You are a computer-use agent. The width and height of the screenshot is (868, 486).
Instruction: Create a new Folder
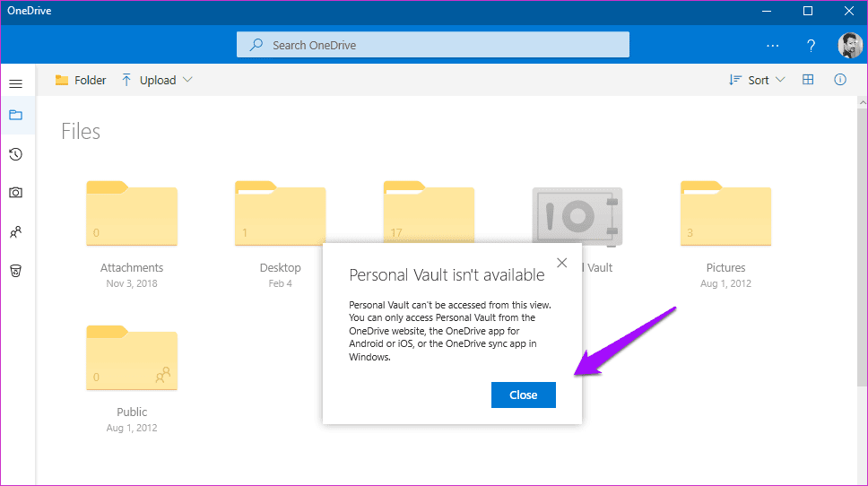pos(81,81)
